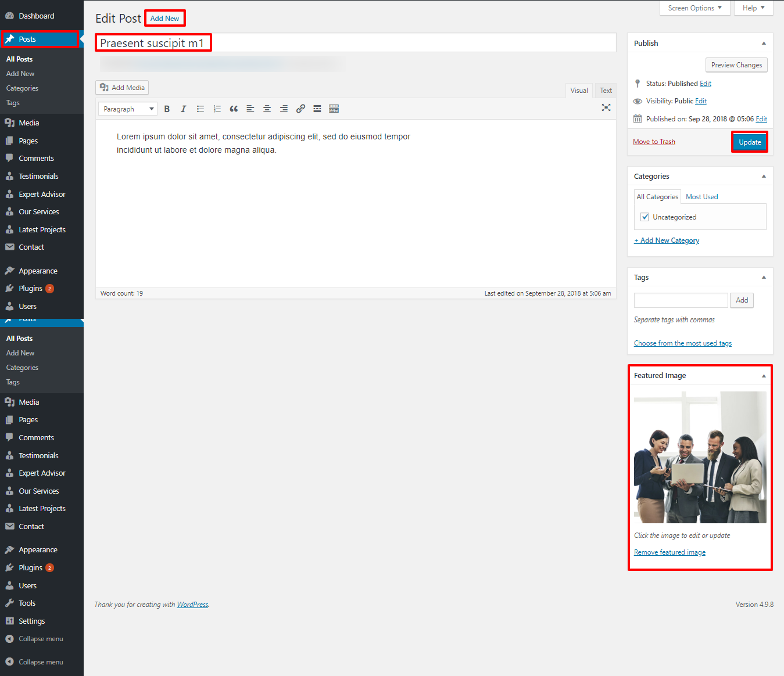Viewport: 784px width, 676px height.
Task: Open the Paragraph format dropdown
Action: (128, 109)
